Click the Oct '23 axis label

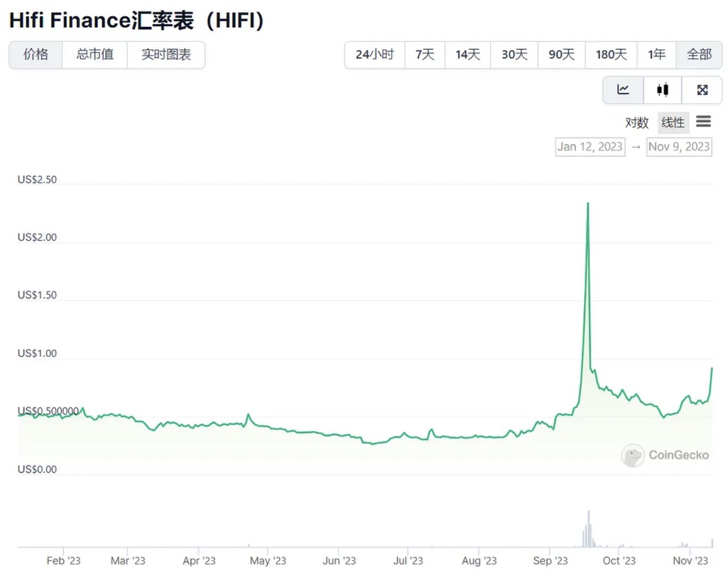(x=619, y=561)
